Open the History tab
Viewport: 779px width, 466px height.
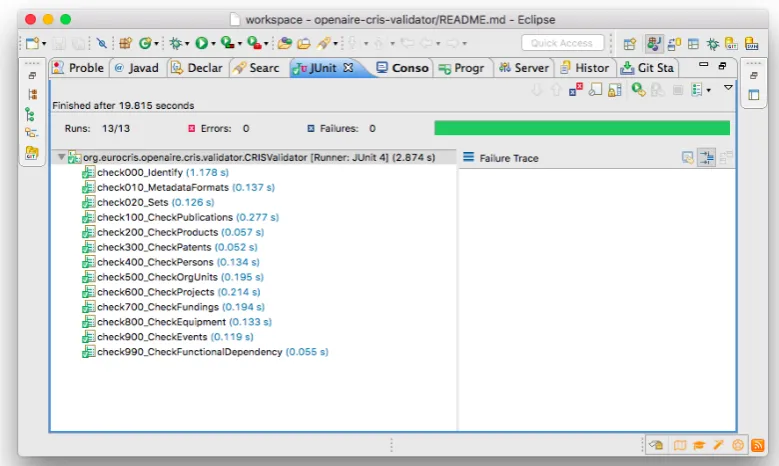(585, 68)
